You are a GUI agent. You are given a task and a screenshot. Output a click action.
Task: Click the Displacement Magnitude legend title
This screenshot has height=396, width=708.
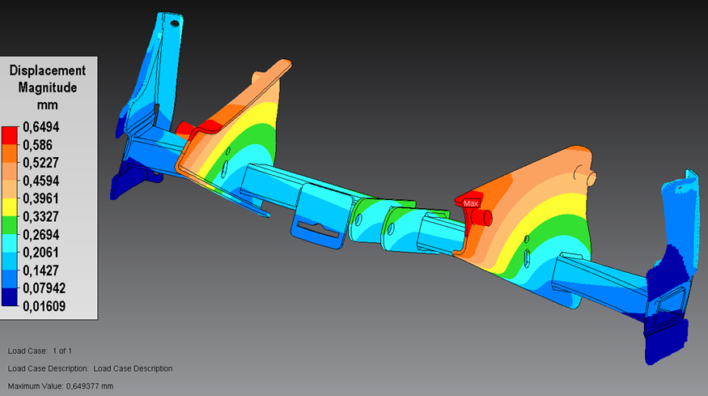click(47, 79)
